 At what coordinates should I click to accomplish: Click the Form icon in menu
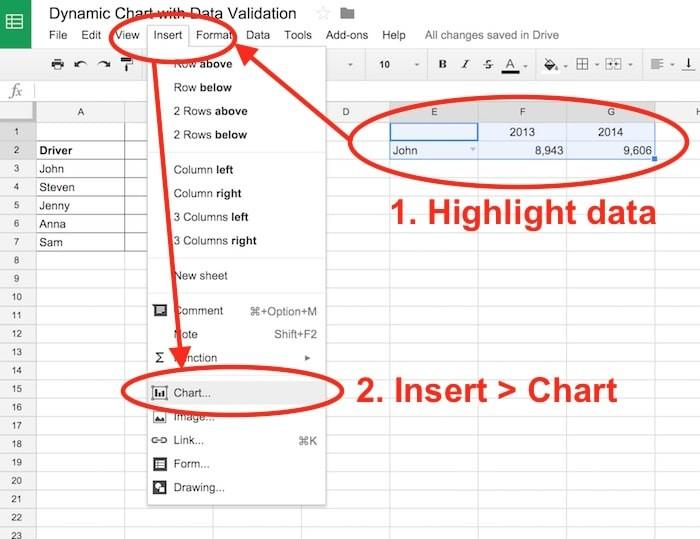point(160,464)
